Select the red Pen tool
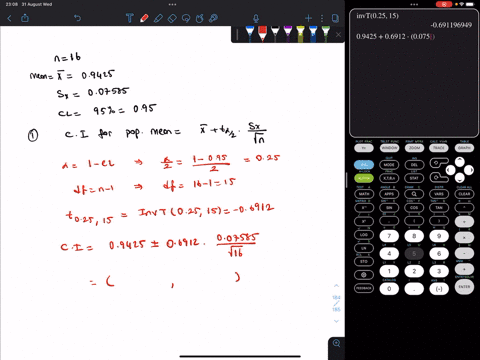This screenshot has height=360, width=480. [x=144, y=18]
